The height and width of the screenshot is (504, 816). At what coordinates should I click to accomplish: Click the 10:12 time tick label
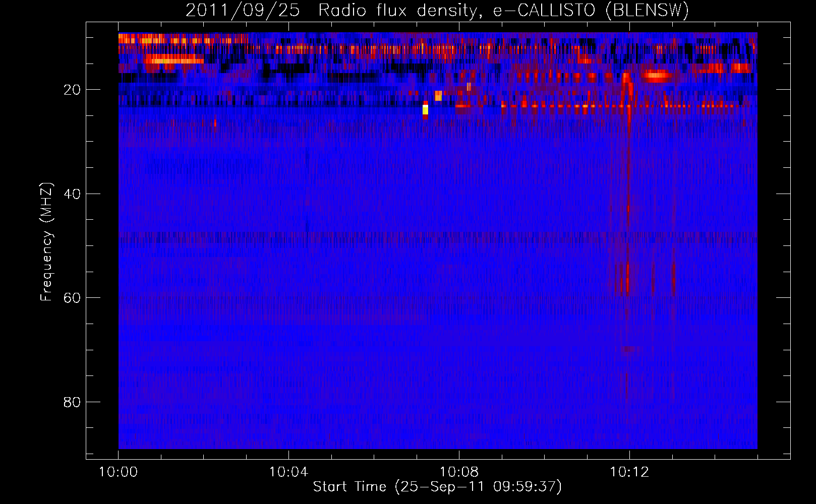tap(629, 472)
